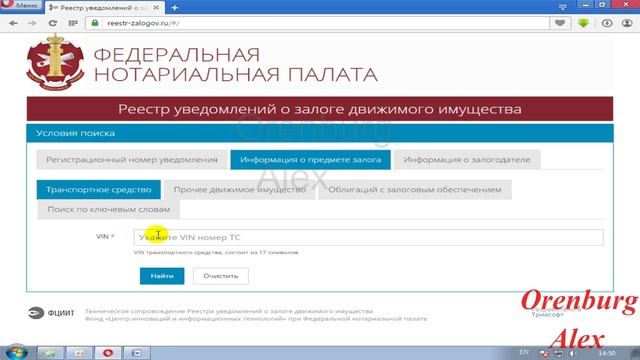Select Информация о залогодателе tab
Viewport: 640px width, 360px height.
[467, 160]
